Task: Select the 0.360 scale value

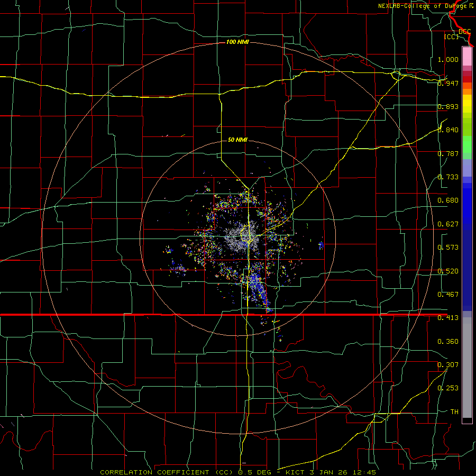Action: [448, 342]
